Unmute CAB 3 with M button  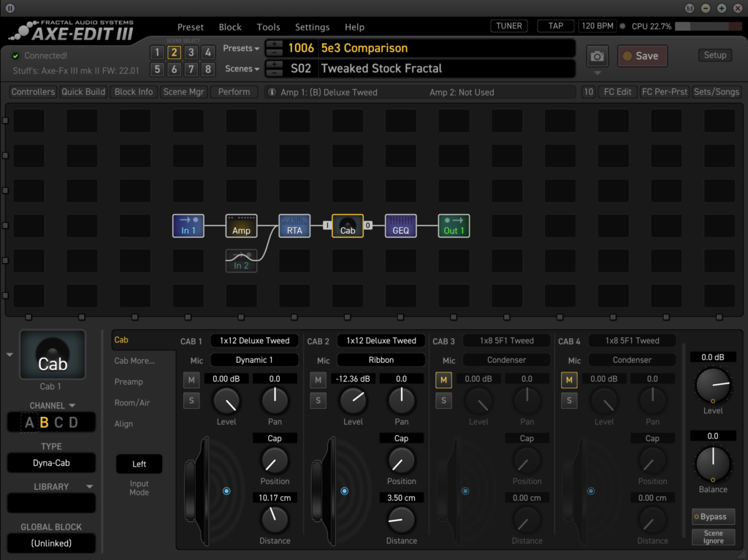443,380
